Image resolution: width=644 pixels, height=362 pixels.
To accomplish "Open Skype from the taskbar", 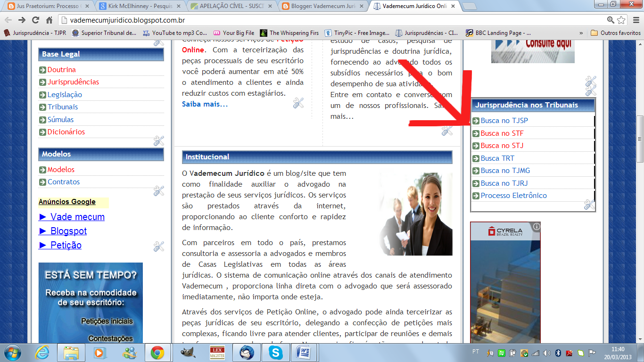I will pyautogui.click(x=275, y=353).
